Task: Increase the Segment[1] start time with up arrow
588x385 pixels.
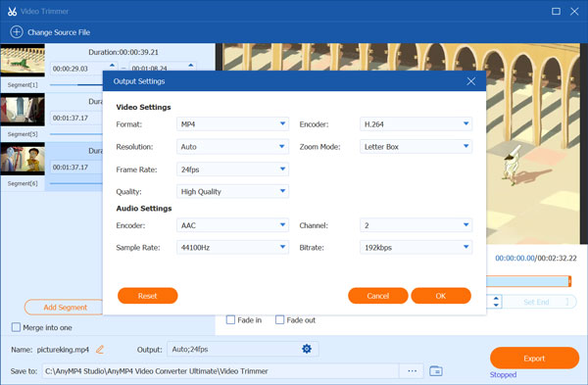Action: (x=112, y=66)
